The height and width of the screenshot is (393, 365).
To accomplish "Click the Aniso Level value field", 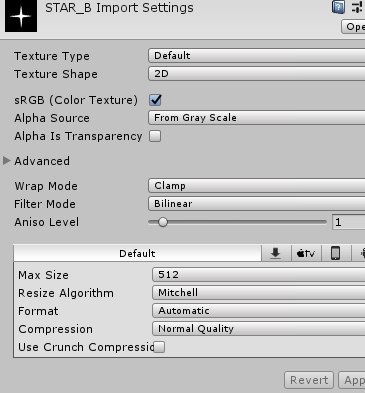I will pos(348,222).
